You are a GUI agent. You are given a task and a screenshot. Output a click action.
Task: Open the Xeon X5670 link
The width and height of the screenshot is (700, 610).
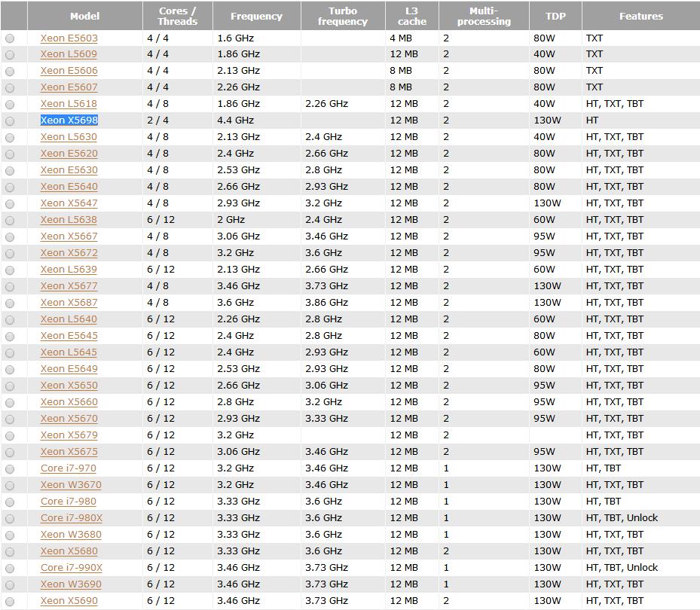69,418
